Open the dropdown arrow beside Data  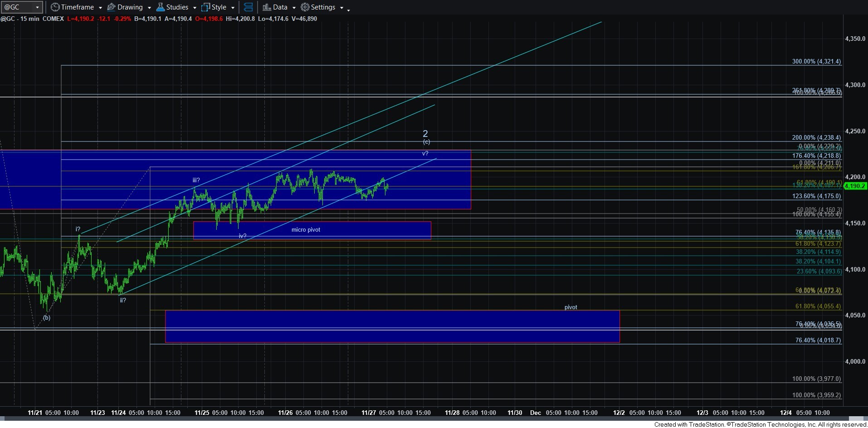(x=294, y=8)
